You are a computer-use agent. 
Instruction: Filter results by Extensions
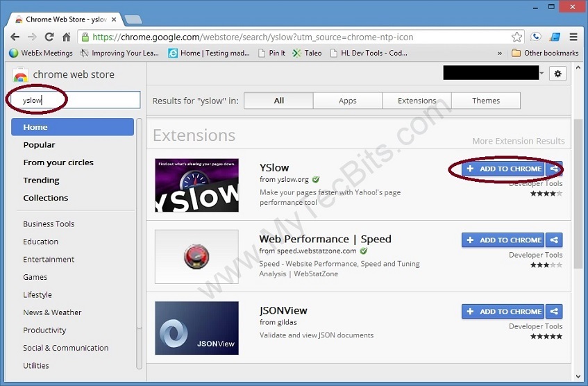coord(417,101)
